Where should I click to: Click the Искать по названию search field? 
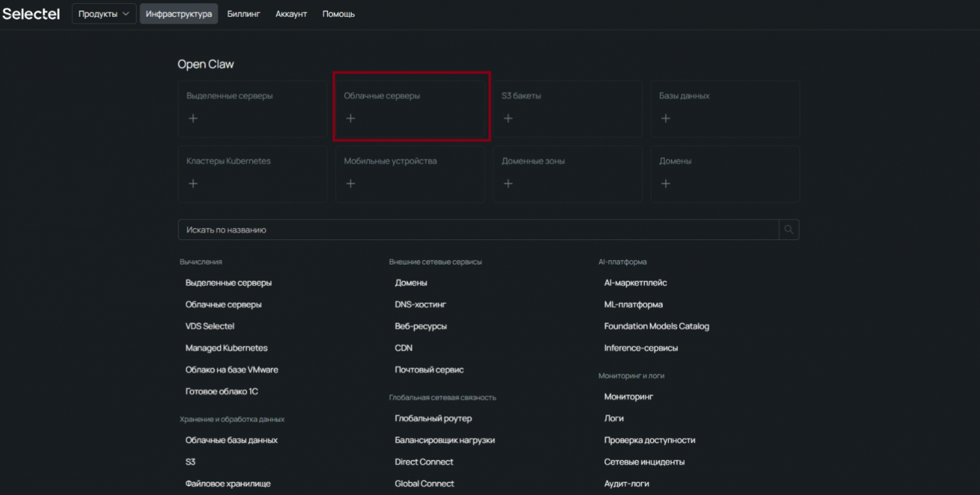[440, 229]
